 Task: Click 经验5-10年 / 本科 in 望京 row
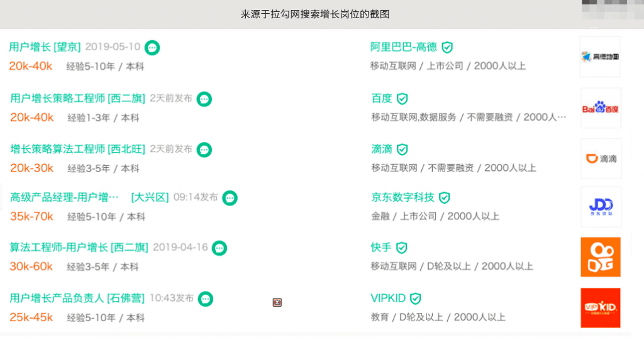[x=105, y=67]
